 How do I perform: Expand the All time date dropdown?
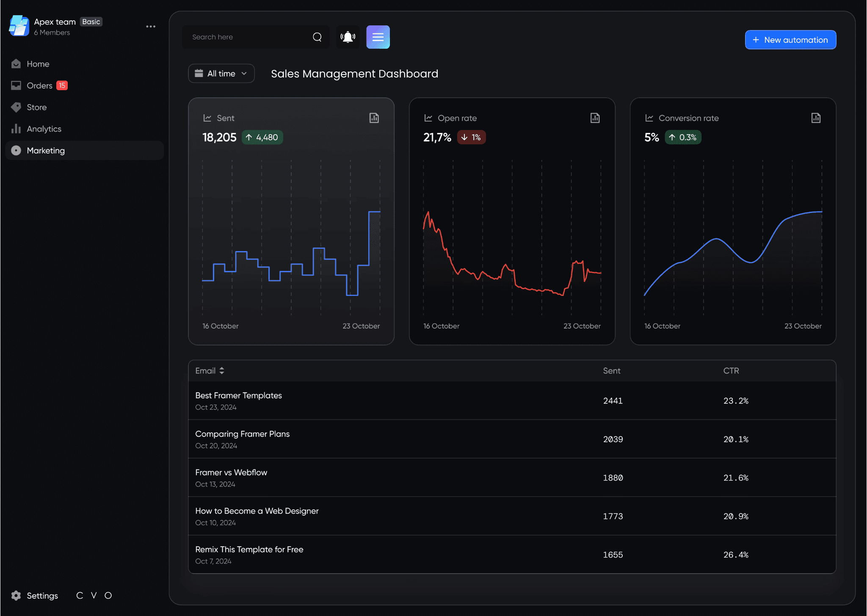221,74
